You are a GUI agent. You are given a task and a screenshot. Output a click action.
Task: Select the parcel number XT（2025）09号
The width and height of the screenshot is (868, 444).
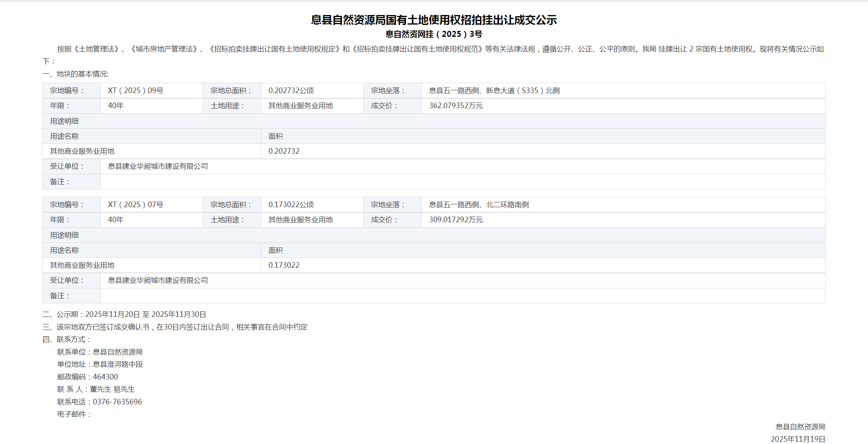coord(136,91)
